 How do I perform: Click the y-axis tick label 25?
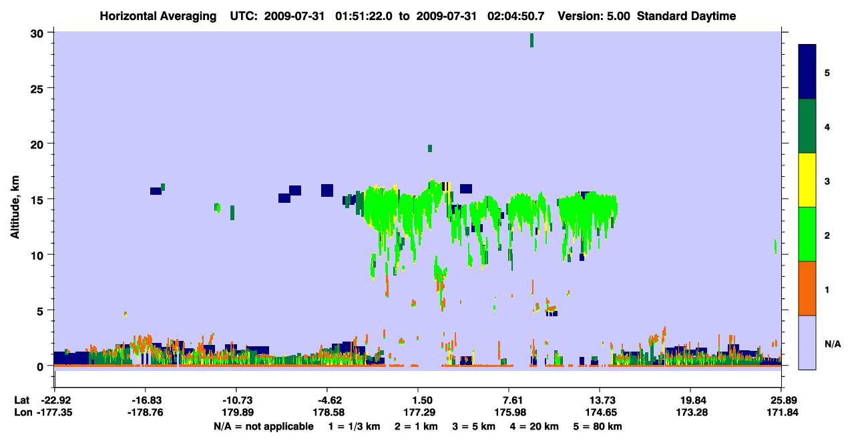coord(38,88)
